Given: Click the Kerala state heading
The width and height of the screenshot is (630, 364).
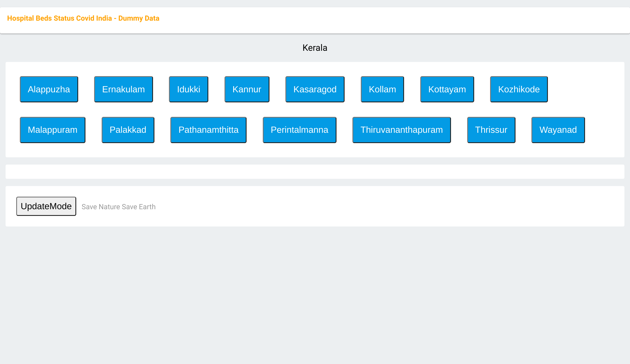Looking at the screenshot, I should (x=315, y=48).
